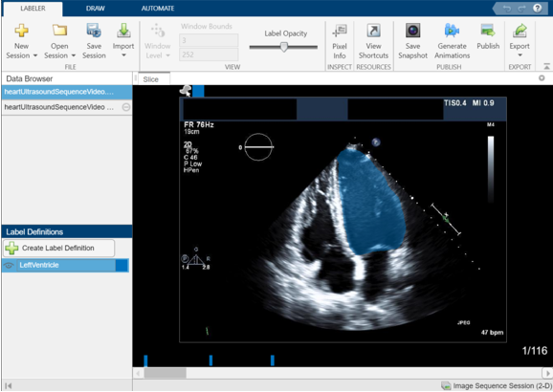Click the third blue frame marker on timeline
Image resolution: width=553 pixels, height=392 pixels.
click(273, 360)
